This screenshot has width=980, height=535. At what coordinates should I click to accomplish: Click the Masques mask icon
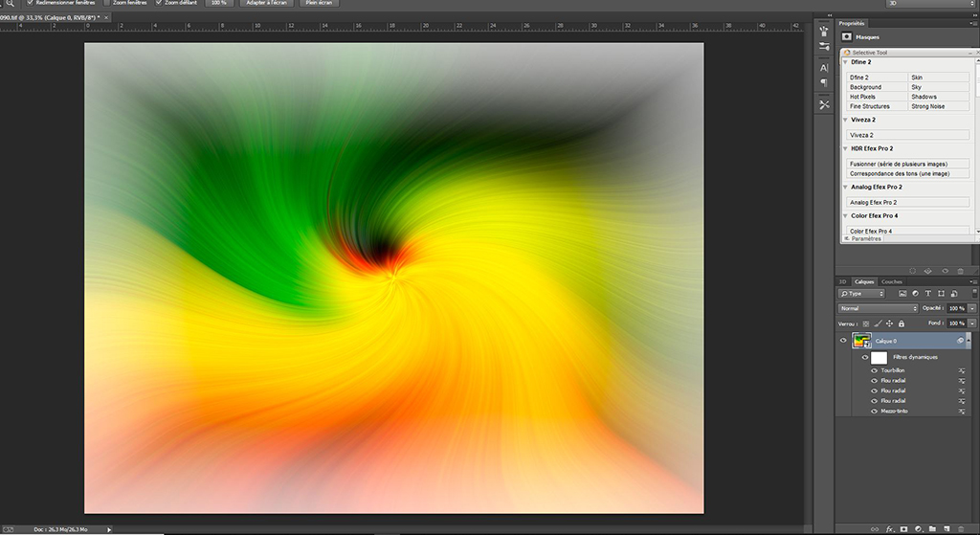click(x=847, y=37)
